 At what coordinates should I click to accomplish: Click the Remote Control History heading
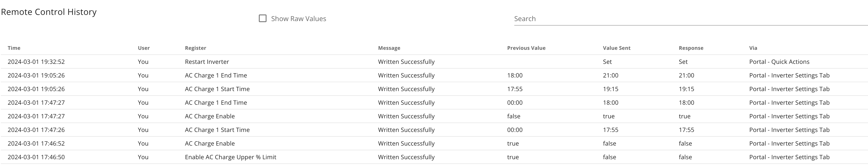[x=49, y=12]
